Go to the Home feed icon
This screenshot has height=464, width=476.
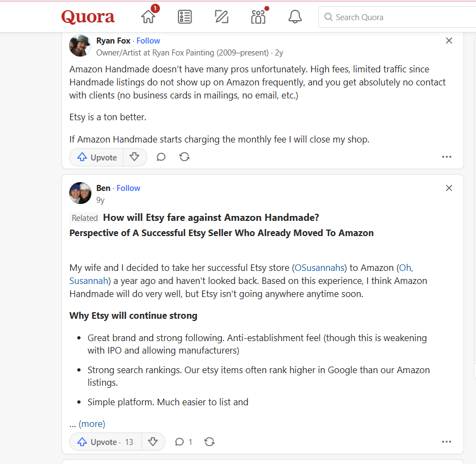pyautogui.click(x=149, y=16)
